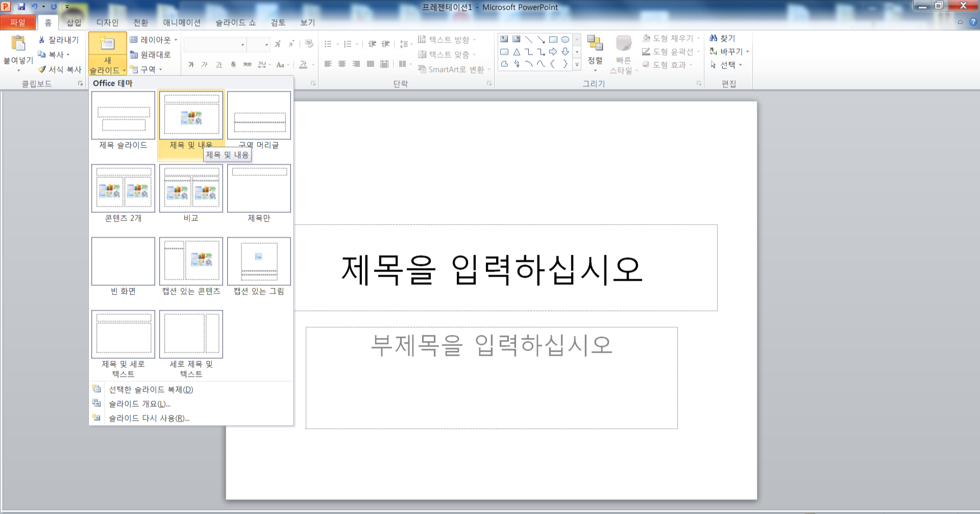The width and height of the screenshot is (980, 514).
Task: Click the Decrease Indent icon in paragraph group
Action: click(x=372, y=44)
